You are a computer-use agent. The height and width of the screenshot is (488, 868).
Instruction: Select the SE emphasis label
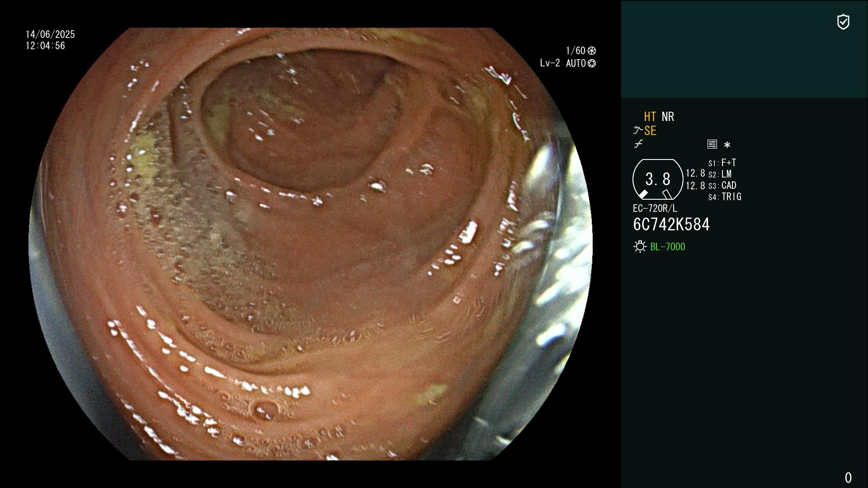pyautogui.click(x=650, y=131)
